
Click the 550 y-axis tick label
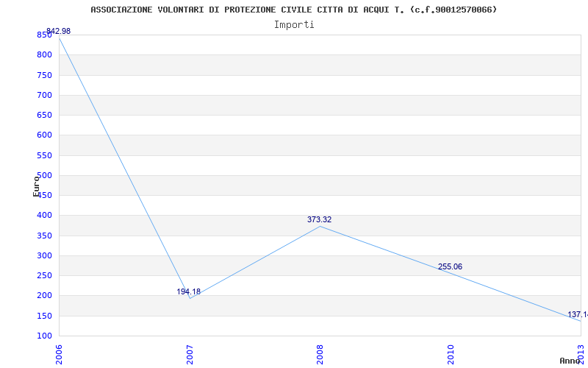[44, 155]
